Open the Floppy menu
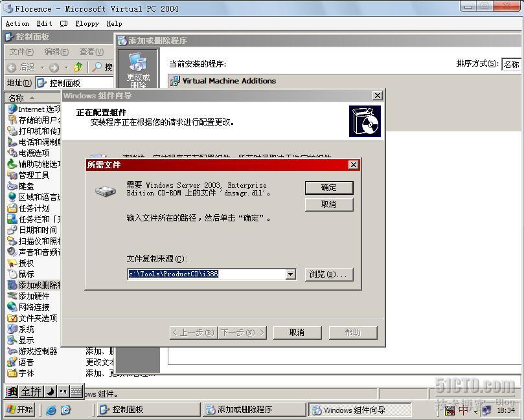524x420 pixels. pos(87,24)
